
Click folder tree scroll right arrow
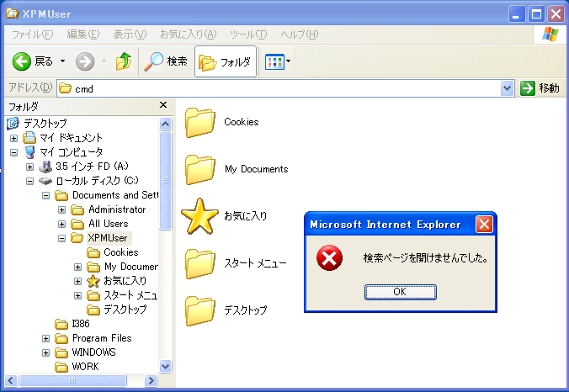click(x=151, y=380)
